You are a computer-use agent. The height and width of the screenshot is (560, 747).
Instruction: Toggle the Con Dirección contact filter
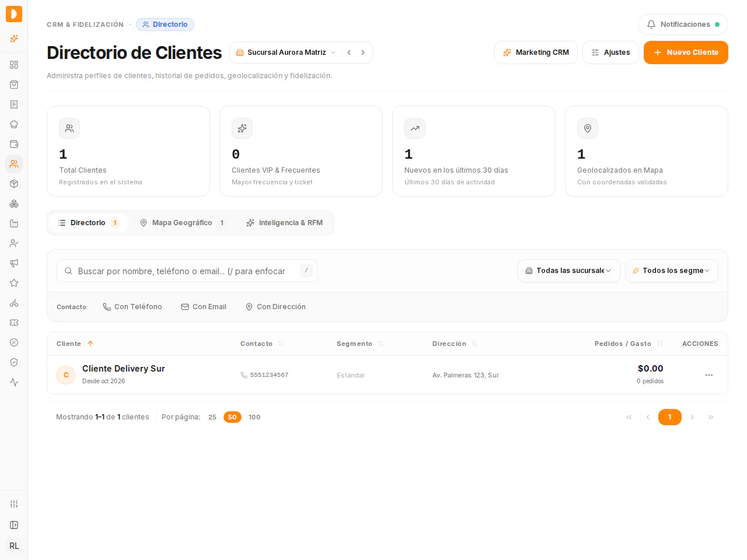tap(275, 307)
